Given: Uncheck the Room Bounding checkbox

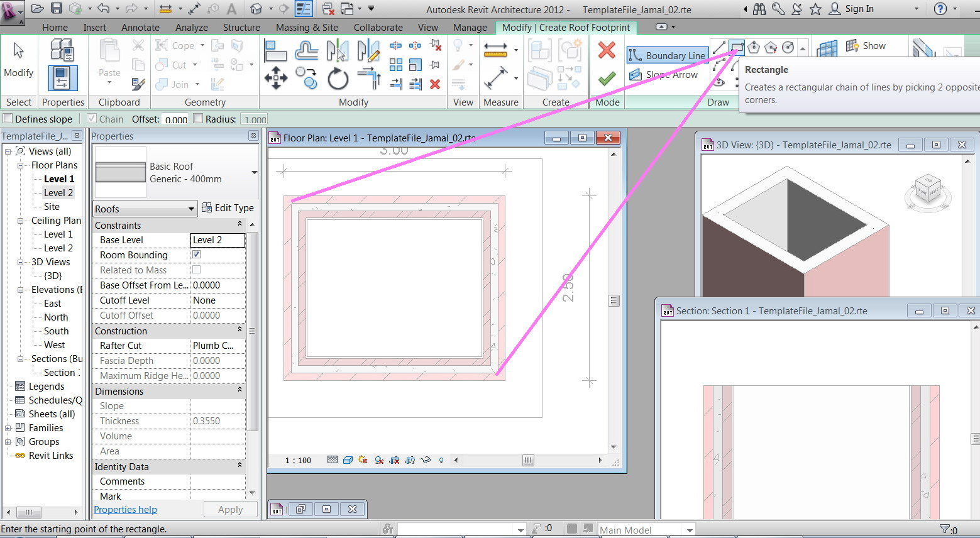Looking at the screenshot, I should (196, 255).
